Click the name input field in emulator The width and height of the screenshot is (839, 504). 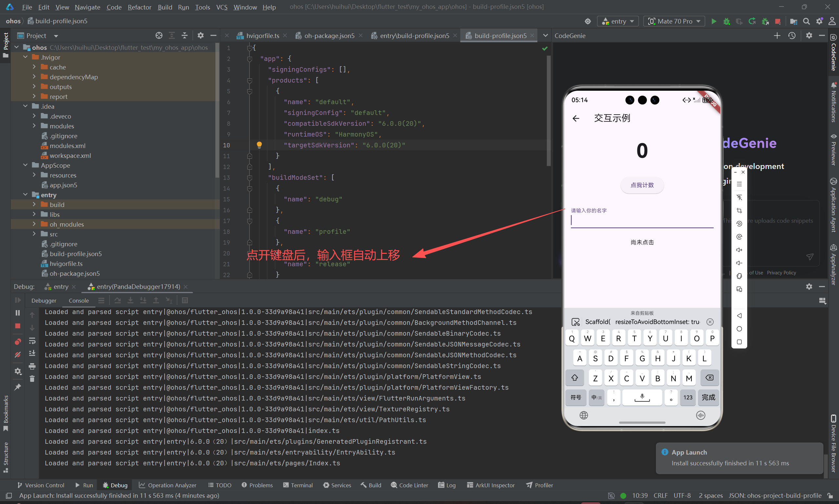coord(642,220)
